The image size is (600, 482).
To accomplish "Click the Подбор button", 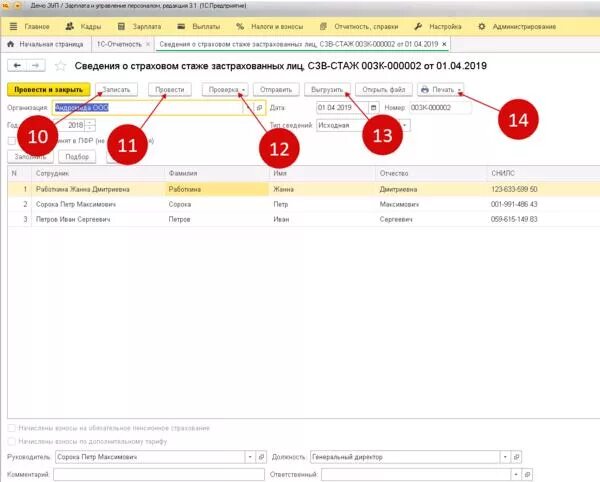I will coord(77,157).
